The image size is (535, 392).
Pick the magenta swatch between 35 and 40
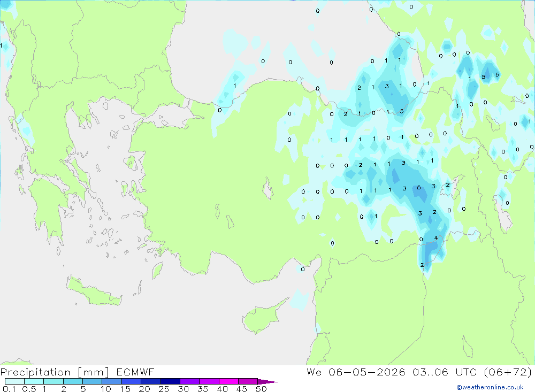tap(209, 381)
